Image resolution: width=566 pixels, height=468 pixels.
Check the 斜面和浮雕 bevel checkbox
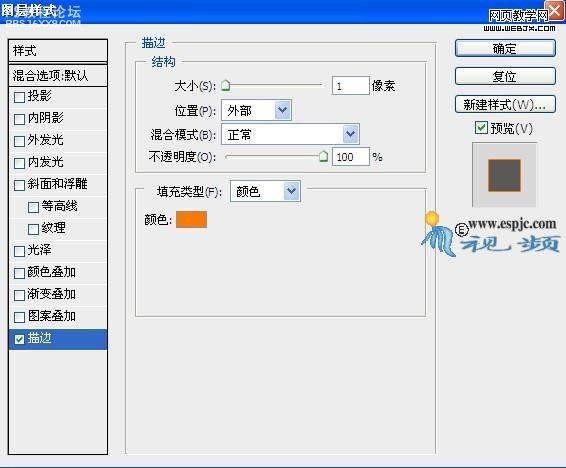pyautogui.click(x=19, y=185)
